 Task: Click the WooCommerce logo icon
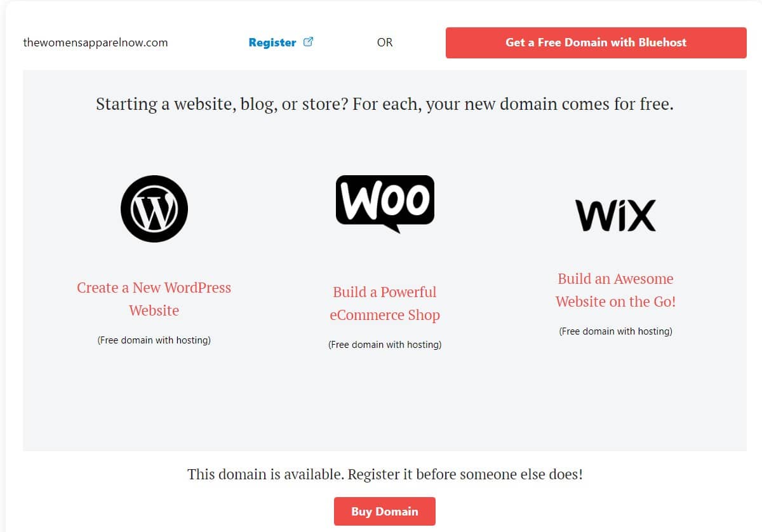tap(385, 204)
